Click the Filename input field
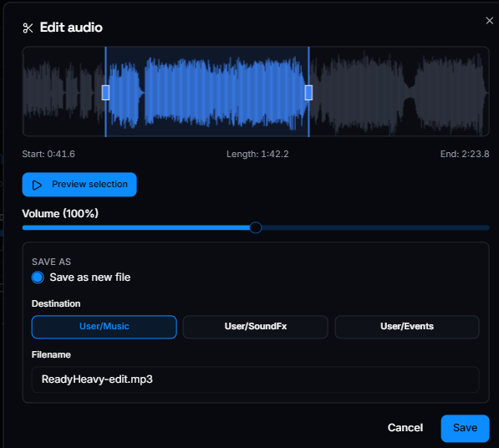Image resolution: width=499 pixels, height=448 pixels. pos(255,379)
